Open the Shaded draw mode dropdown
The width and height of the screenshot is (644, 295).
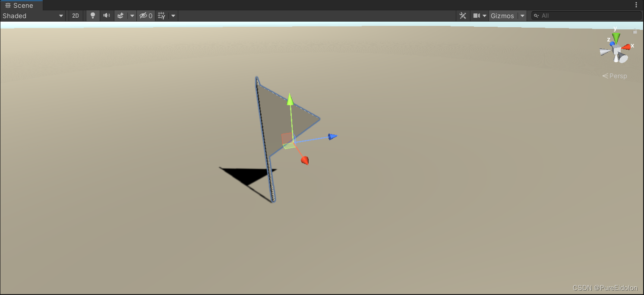pyautogui.click(x=32, y=16)
